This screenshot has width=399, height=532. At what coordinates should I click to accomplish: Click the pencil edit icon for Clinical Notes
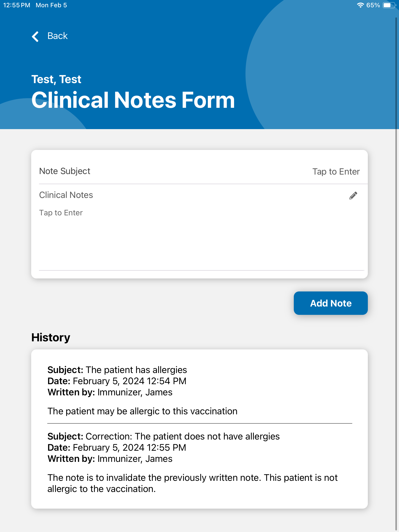(x=353, y=196)
